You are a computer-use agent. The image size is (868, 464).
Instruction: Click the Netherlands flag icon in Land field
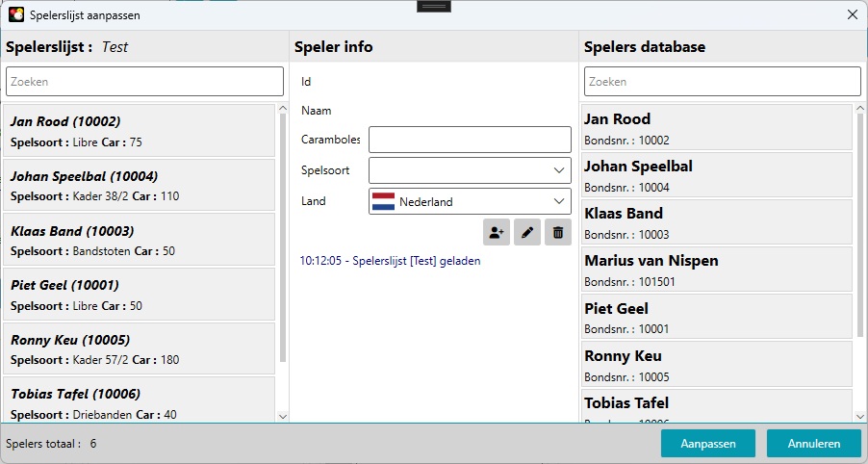(383, 202)
